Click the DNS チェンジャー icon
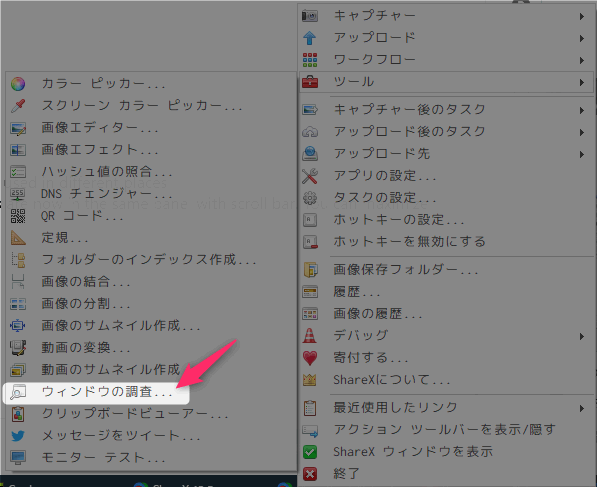The height and width of the screenshot is (487, 597). pyautogui.click(x=18, y=194)
